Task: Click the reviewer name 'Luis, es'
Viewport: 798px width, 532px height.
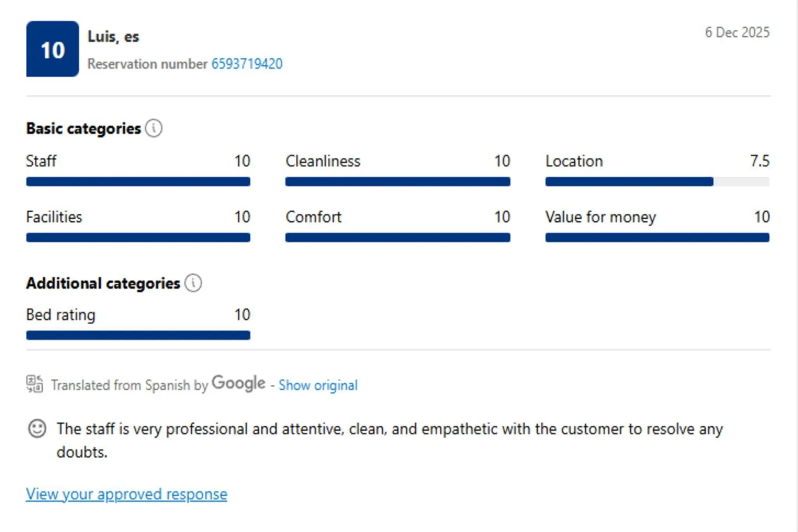Action: [113, 37]
